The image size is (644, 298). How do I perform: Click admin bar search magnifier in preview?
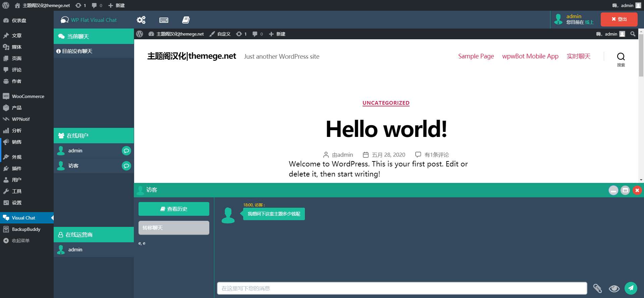click(633, 34)
